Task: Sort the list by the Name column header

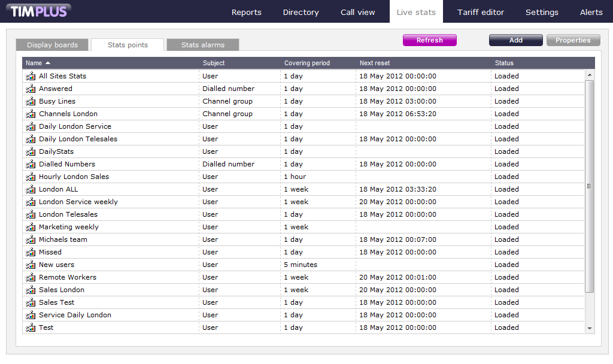Action: (34, 63)
